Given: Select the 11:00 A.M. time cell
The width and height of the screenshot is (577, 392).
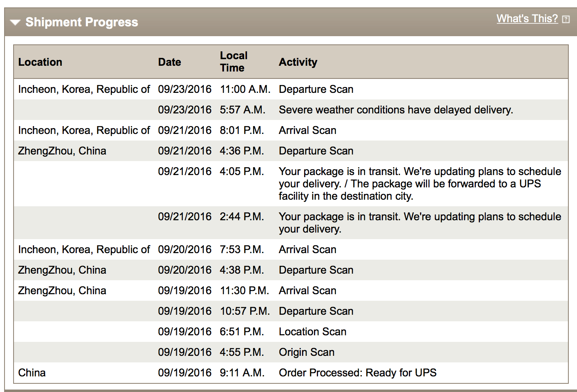Looking at the screenshot, I should point(245,89).
